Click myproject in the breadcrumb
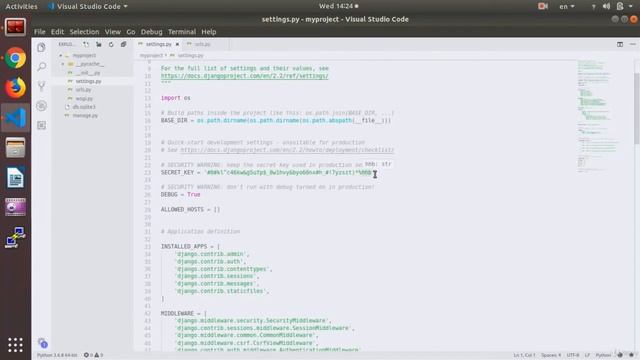The width and height of the screenshot is (640, 360). (151, 56)
